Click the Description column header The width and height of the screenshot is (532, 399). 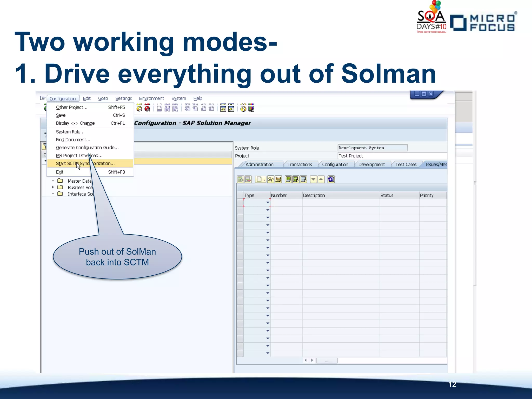tap(341, 195)
